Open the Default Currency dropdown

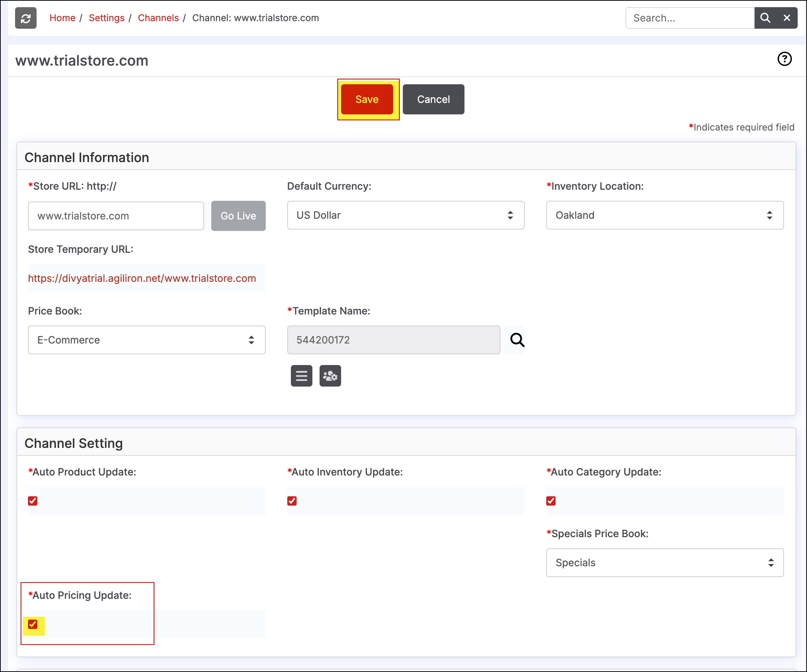[406, 215]
